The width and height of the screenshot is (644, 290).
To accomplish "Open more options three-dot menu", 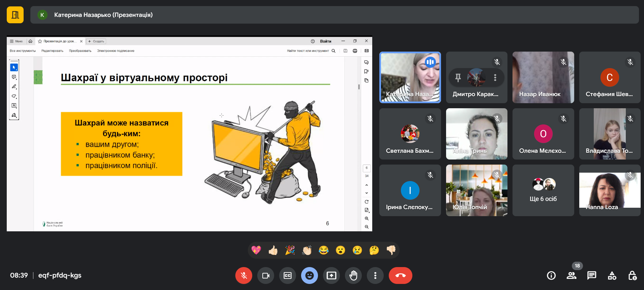I will click(x=375, y=275).
